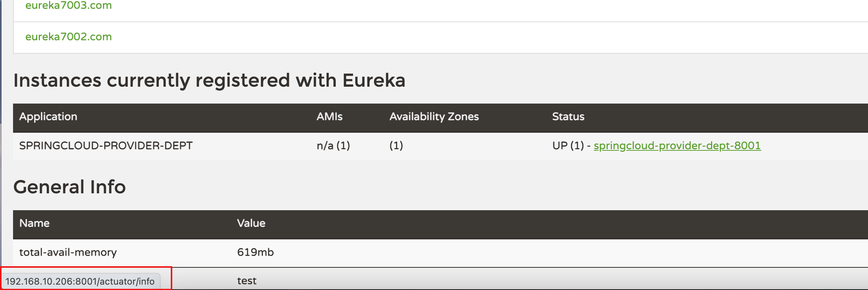Click the Application column header
Viewport: 868px width, 290px height.
pyautogui.click(x=48, y=117)
